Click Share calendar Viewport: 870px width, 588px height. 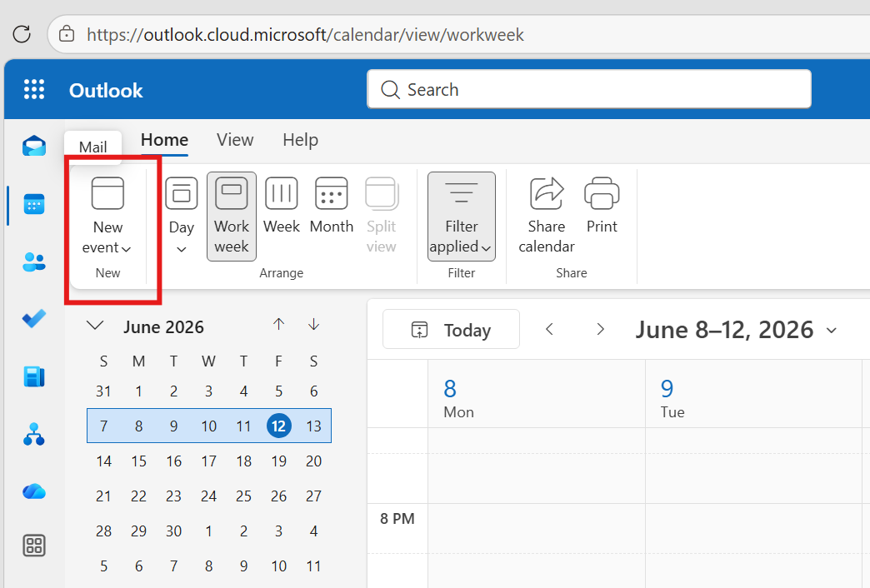547,216
